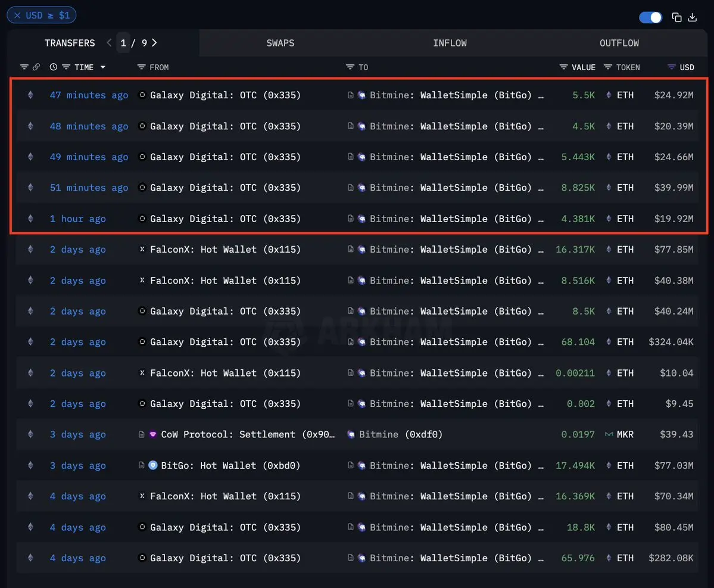Click the 18.8K value cell
Screen dimensions: 714x588
(x=581, y=527)
